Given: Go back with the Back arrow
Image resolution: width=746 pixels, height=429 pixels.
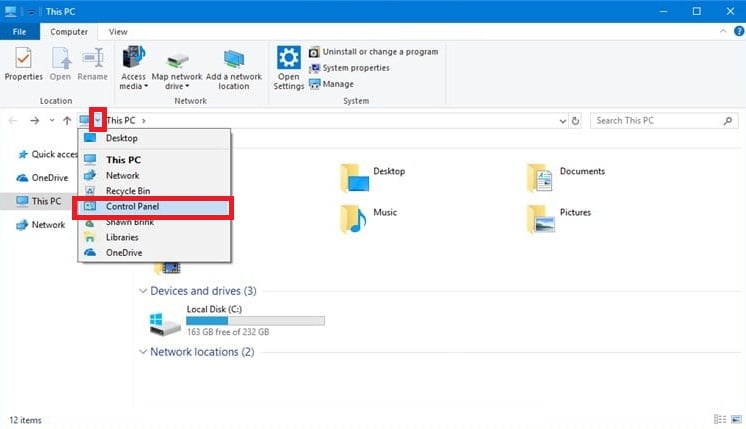Looking at the screenshot, I should coord(13,121).
